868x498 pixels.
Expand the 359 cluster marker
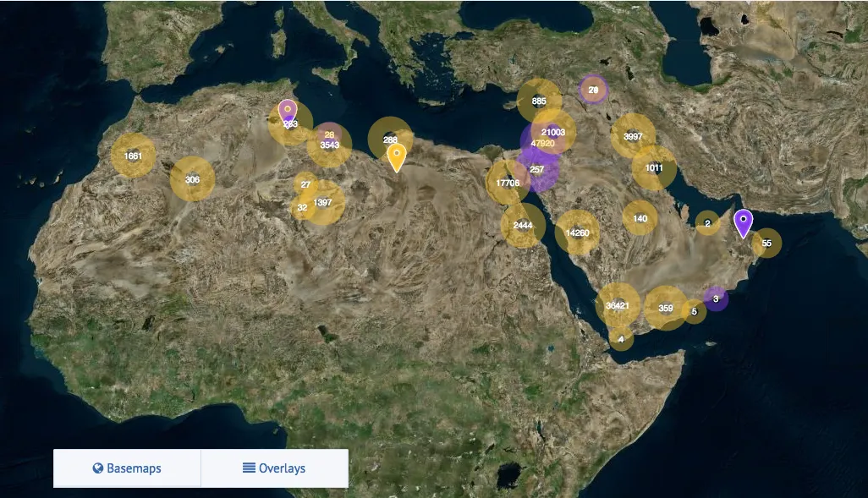pyautogui.click(x=666, y=309)
